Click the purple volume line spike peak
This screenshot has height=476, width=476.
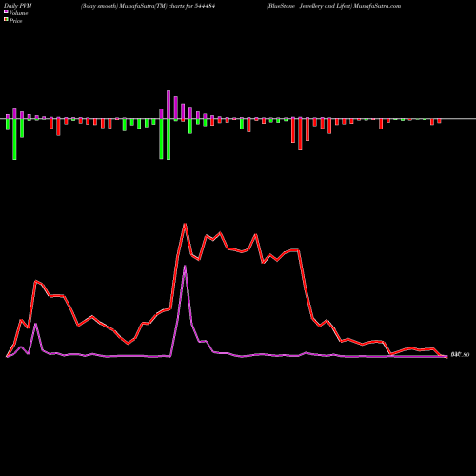(x=185, y=266)
